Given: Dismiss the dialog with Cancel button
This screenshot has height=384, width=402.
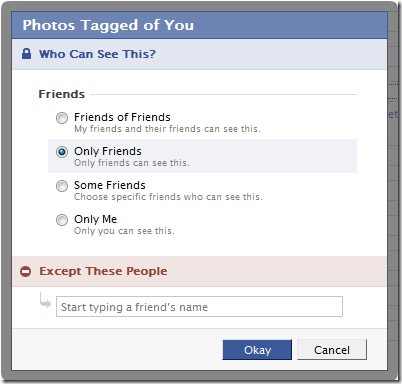Looking at the screenshot, I should click(x=332, y=350).
